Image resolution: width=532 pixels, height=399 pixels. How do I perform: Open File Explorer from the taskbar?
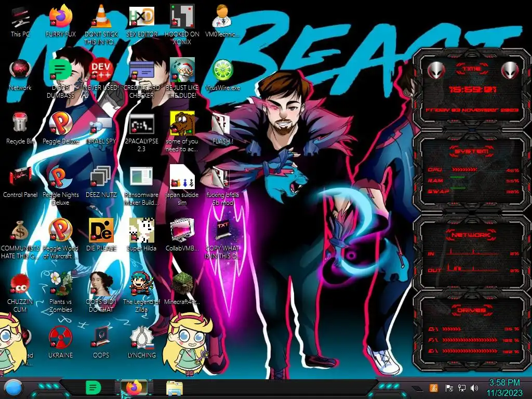[x=175, y=388]
